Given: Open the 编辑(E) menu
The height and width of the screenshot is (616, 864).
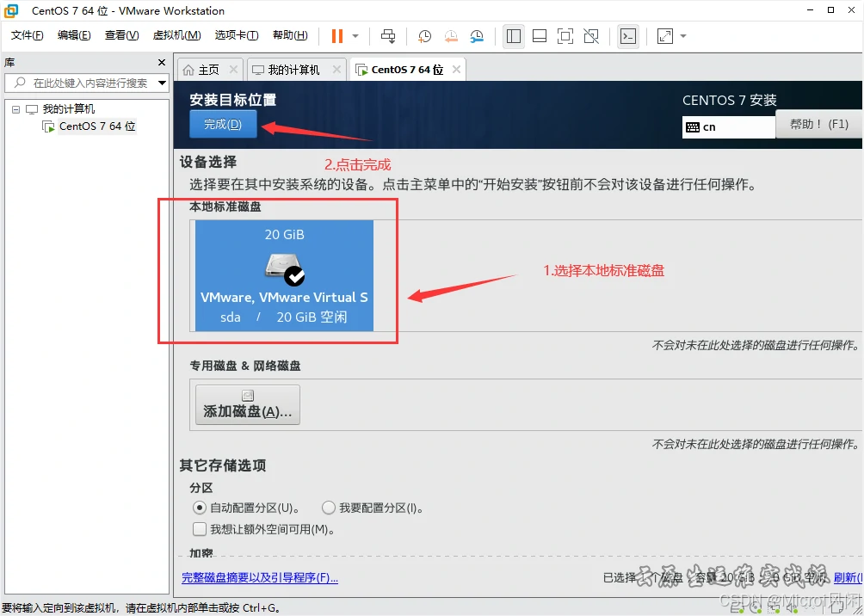Looking at the screenshot, I should pos(74,36).
